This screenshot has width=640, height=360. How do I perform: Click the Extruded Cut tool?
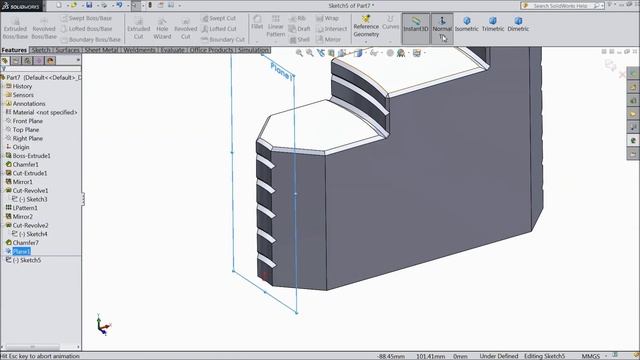pyautogui.click(x=138, y=28)
